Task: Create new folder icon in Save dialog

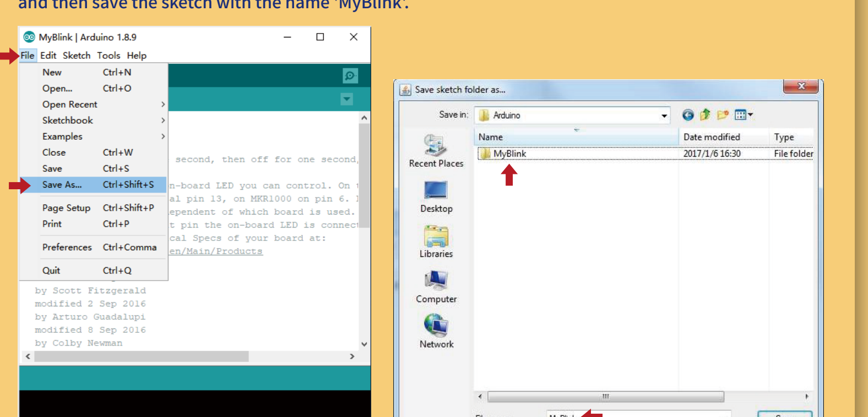Action: [x=723, y=114]
